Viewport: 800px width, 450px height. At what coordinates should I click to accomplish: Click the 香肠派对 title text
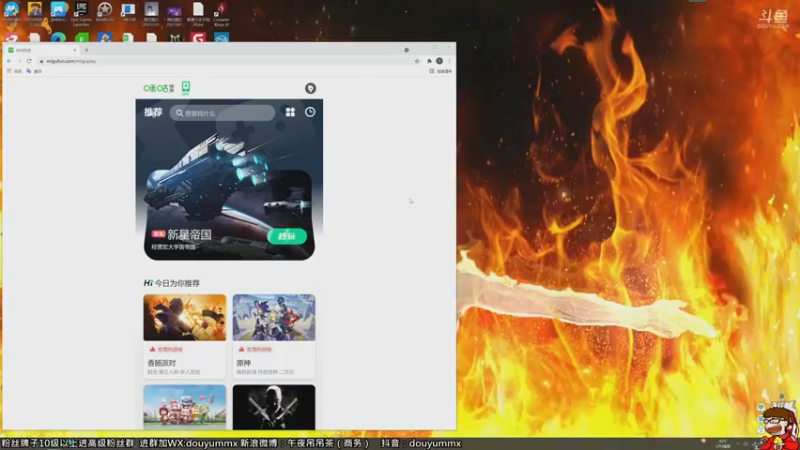point(162,363)
